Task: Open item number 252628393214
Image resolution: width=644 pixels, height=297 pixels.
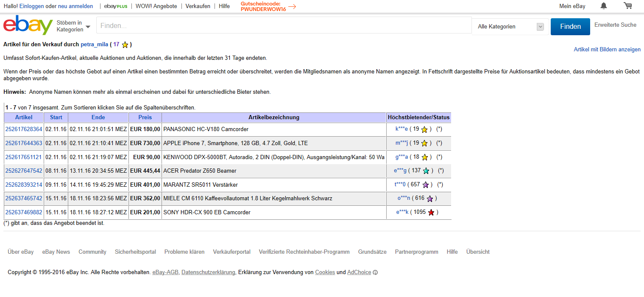Action: tap(24, 185)
